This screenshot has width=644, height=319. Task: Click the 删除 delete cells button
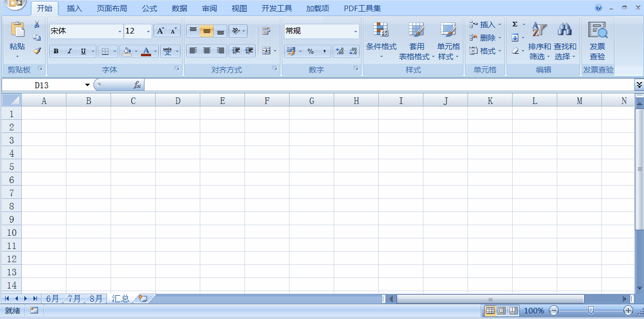(x=486, y=38)
